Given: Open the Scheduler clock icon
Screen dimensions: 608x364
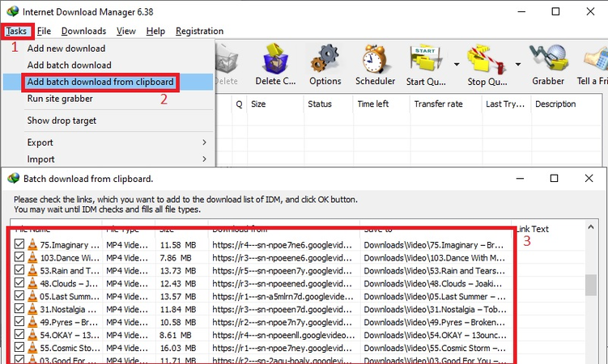Looking at the screenshot, I should click(x=375, y=60).
